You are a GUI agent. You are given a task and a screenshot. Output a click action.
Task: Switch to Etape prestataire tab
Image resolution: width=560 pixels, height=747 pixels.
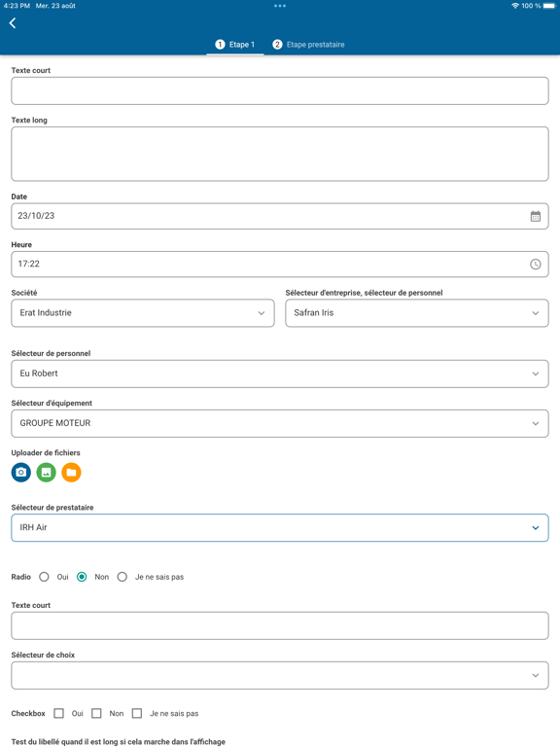point(308,45)
